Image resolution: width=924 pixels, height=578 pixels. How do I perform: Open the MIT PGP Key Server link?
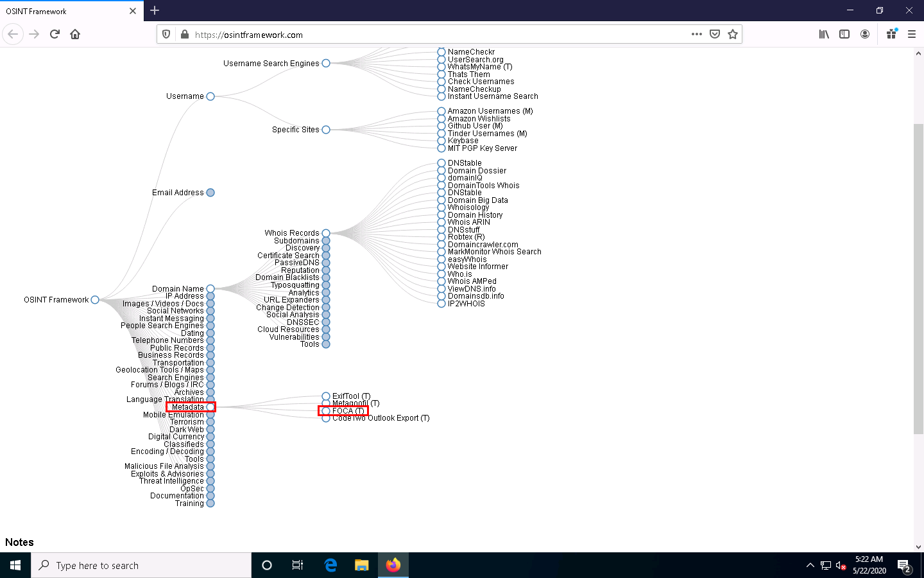click(483, 148)
